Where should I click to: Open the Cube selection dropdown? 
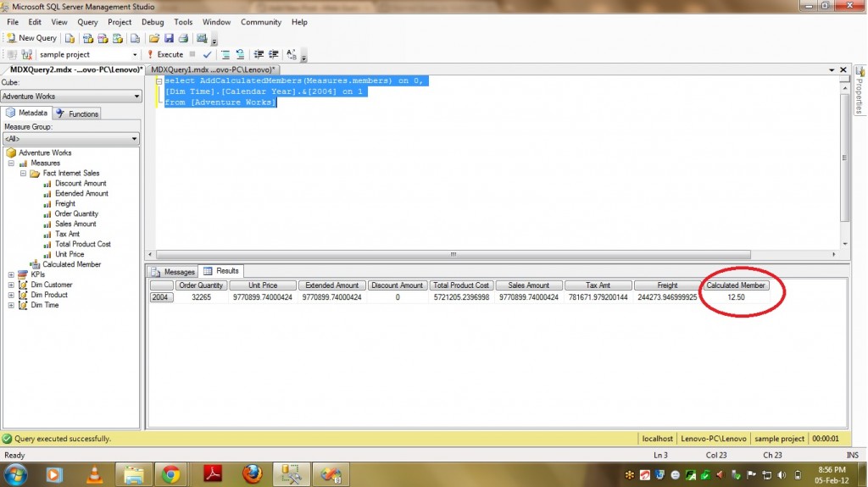136,97
